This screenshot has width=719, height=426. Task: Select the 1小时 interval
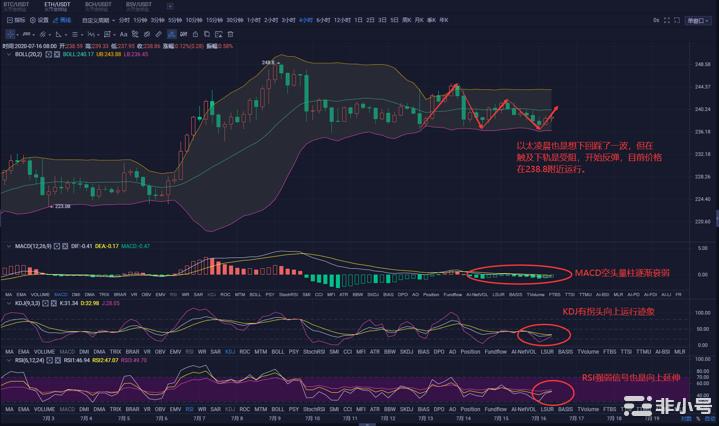pyautogui.click(x=254, y=20)
